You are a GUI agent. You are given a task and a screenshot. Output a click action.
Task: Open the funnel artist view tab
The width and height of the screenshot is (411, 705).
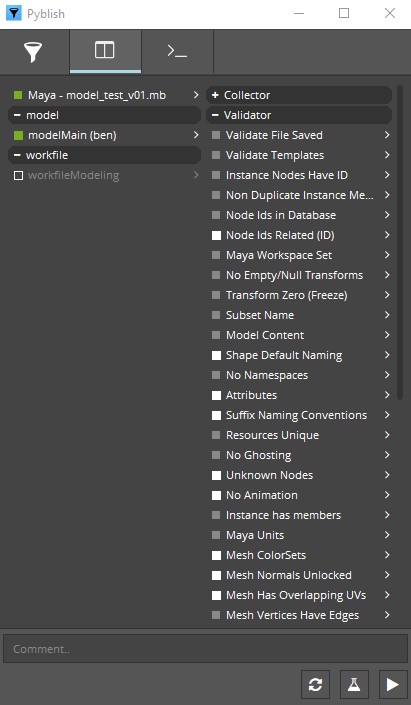[34, 51]
